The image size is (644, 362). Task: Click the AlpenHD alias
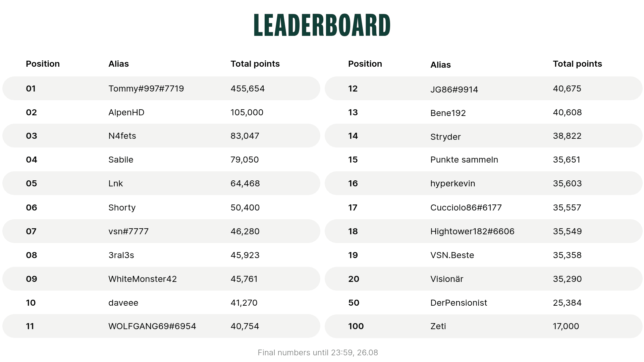coord(126,112)
